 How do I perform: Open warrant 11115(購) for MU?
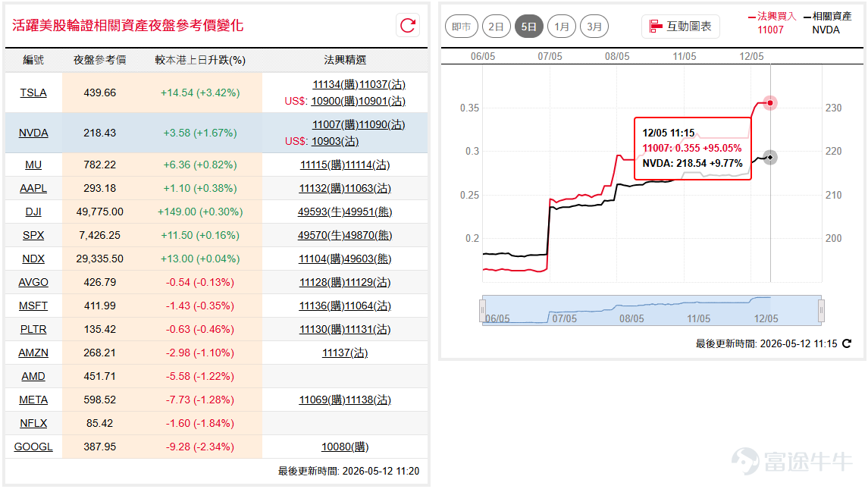tap(323, 165)
